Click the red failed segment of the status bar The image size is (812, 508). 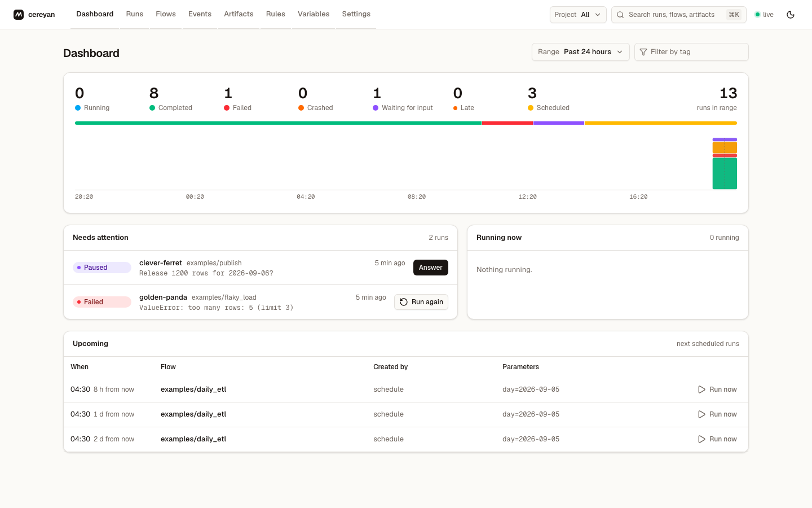(507, 123)
